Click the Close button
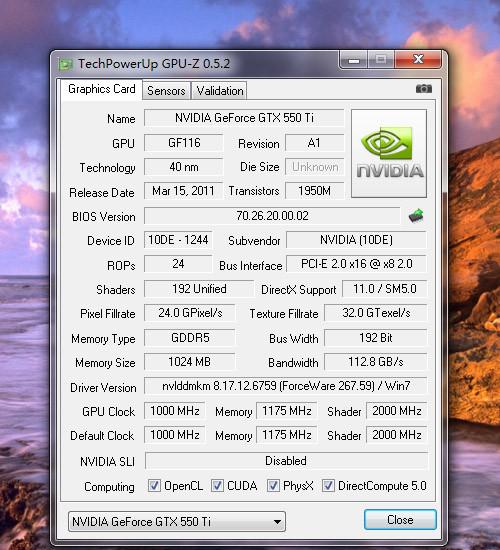 point(400,519)
